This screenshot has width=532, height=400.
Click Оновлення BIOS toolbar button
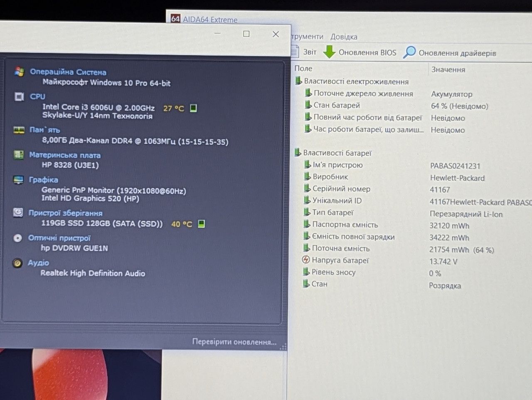[x=360, y=52]
